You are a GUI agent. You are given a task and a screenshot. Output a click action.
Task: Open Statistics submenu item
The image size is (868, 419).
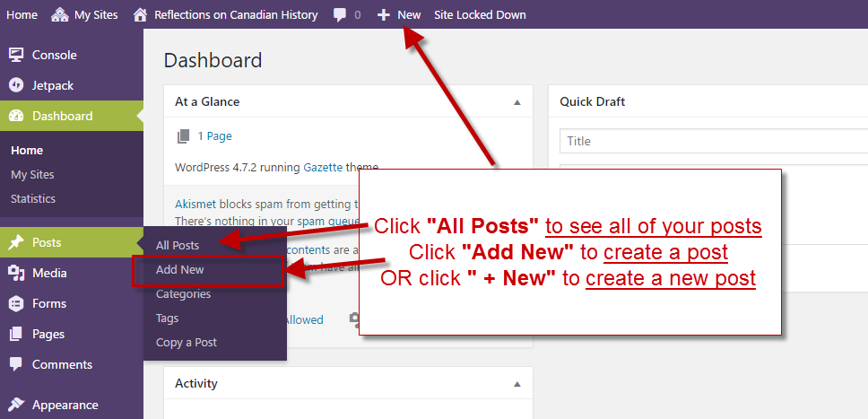(33, 198)
